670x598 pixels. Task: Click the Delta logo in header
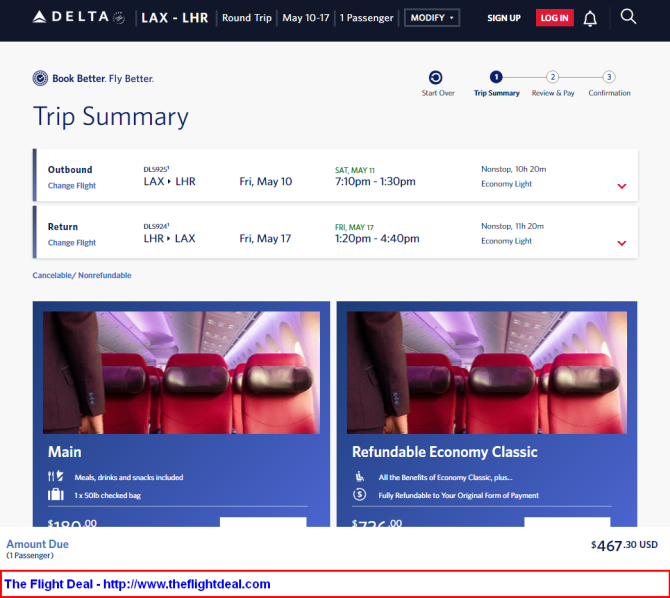tap(79, 17)
